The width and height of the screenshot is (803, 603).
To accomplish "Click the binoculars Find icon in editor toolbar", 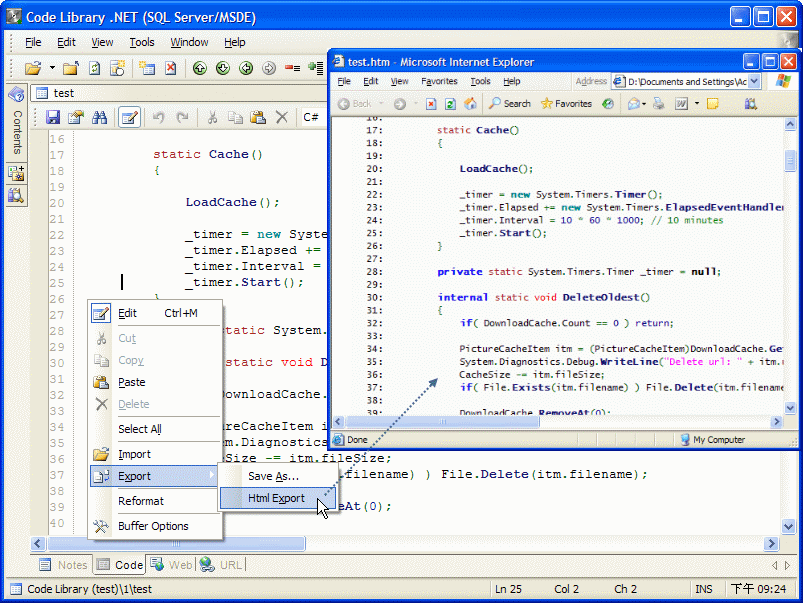I will (99, 117).
